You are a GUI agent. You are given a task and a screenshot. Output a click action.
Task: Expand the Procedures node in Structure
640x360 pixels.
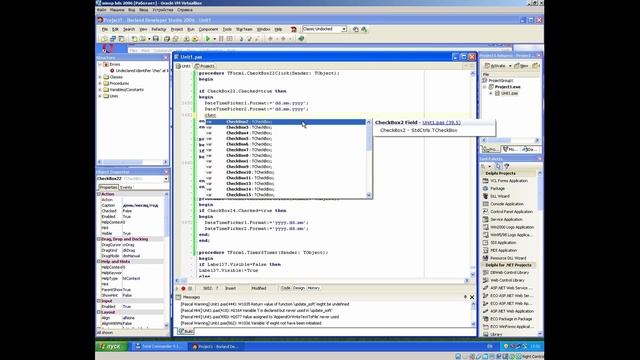click(100, 83)
